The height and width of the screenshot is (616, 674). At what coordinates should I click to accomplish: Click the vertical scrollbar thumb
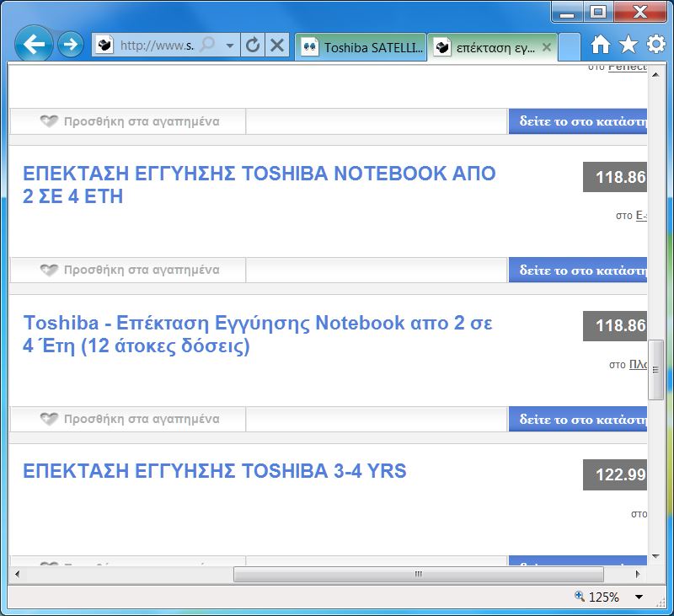pyautogui.click(x=655, y=370)
